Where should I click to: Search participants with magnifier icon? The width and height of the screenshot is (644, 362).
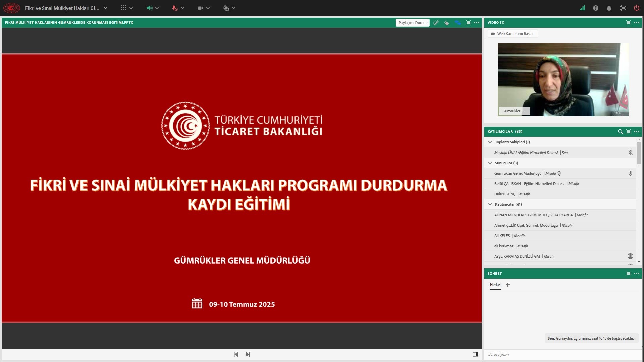(x=621, y=132)
